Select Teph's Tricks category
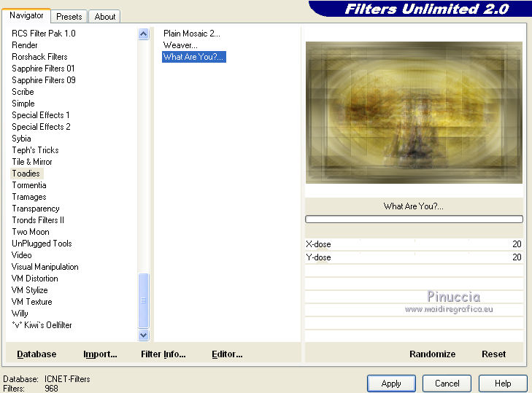The width and height of the screenshot is (532, 393). [x=35, y=150]
